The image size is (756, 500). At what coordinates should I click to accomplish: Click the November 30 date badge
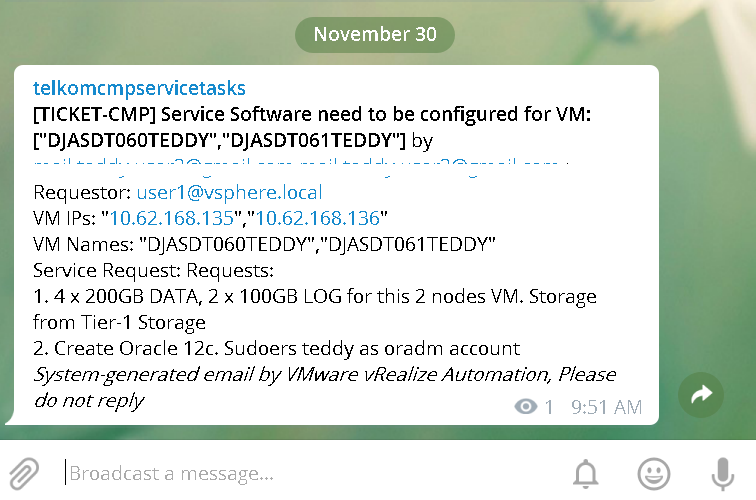click(375, 34)
